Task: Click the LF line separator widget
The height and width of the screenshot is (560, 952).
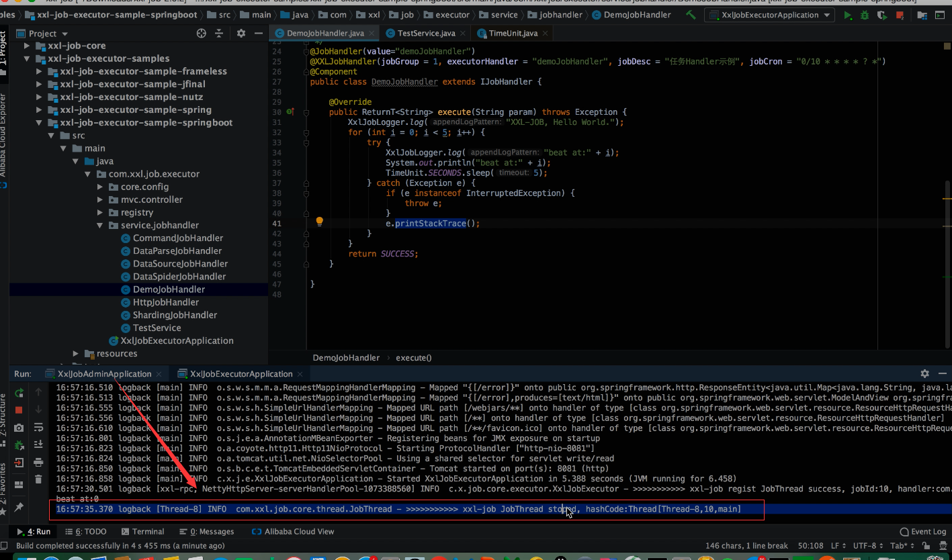Action: coord(838,546)
